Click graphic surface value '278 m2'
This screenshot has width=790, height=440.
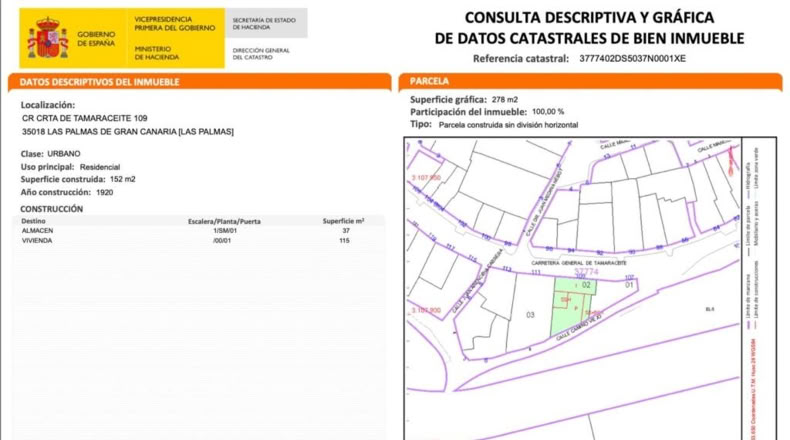(x=505, y=100)
